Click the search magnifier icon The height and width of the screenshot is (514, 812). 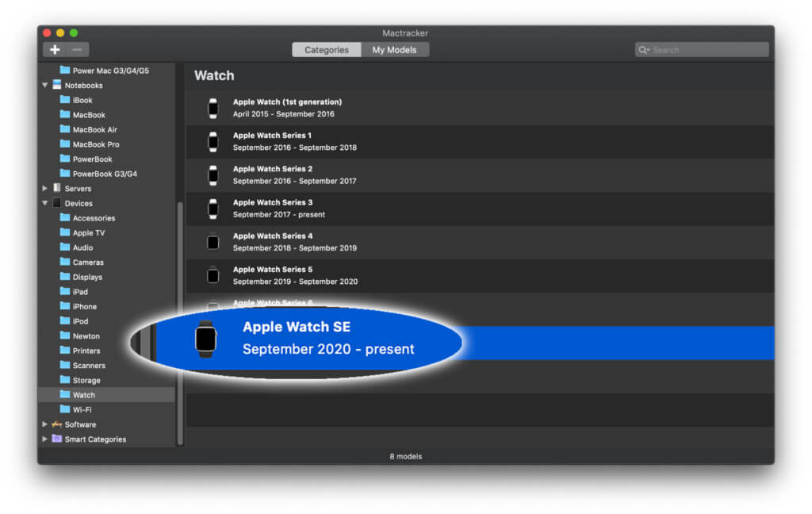[643, 50]
